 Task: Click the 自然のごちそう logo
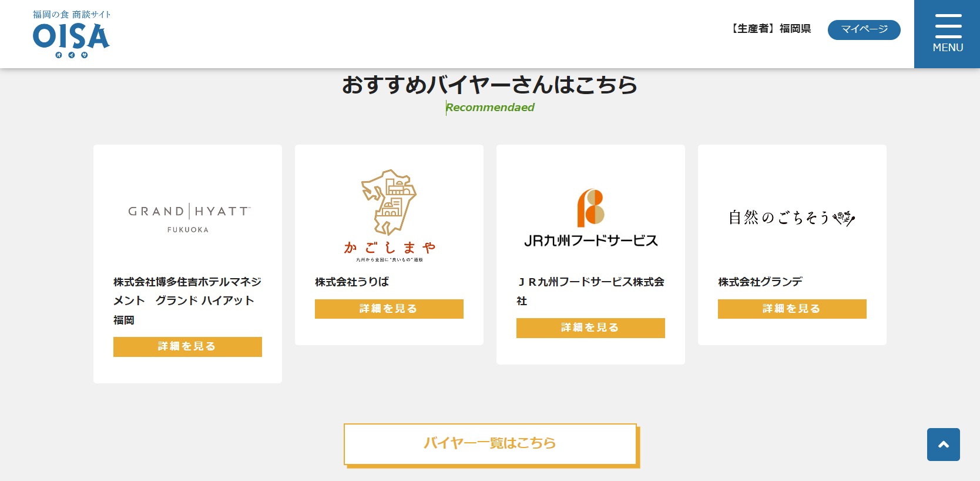click(791, 218)
